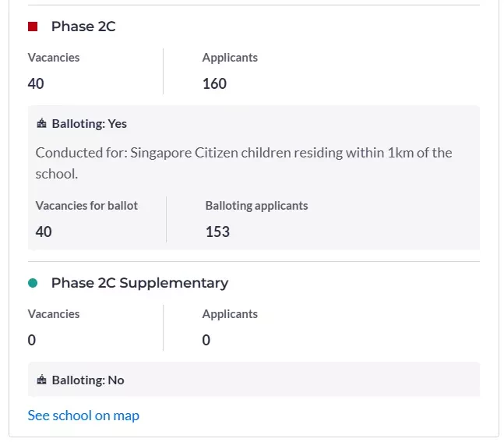Click the Phase 2C Supplementary Applicants label

click(x=230, y=314)
